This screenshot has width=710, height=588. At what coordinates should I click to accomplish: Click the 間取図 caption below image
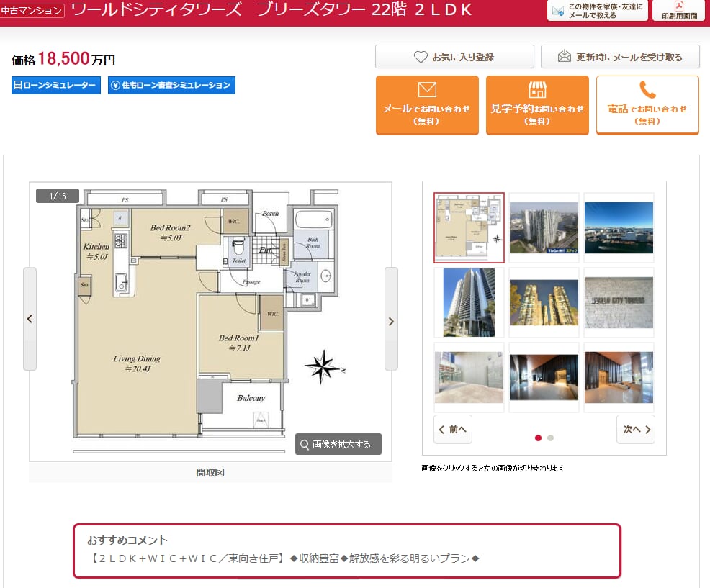(210, 473)
